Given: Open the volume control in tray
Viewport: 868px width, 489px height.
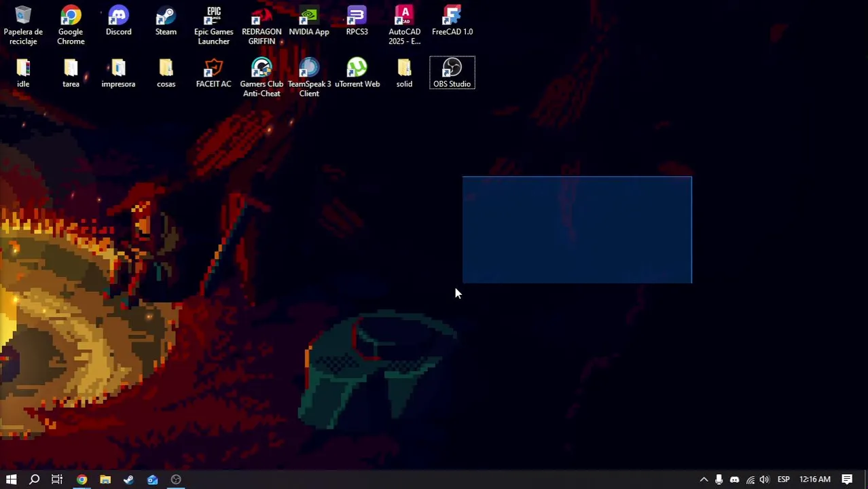Looking at the screenshot, I should [765, 479].
